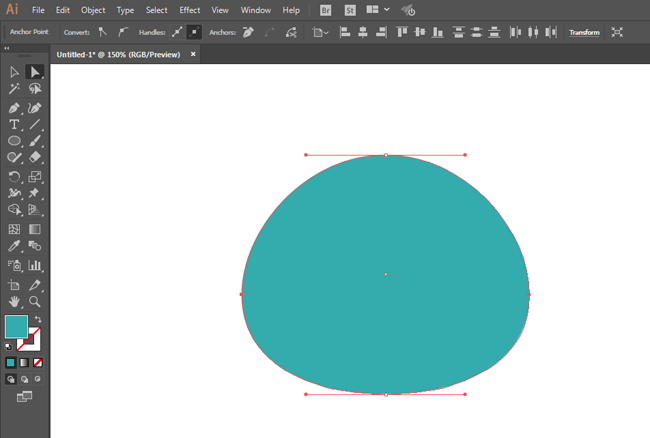Open the arrange documents dropdown
The height and width of the screenshot is (438, 650).
[x=379, y=10]
